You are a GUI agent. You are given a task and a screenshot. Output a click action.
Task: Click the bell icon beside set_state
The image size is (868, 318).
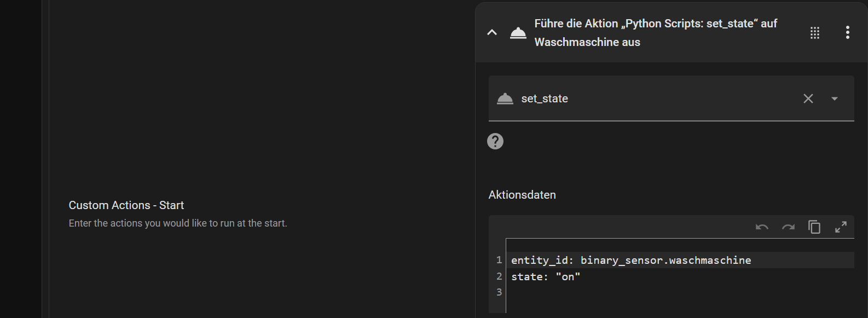coord(505,99)
